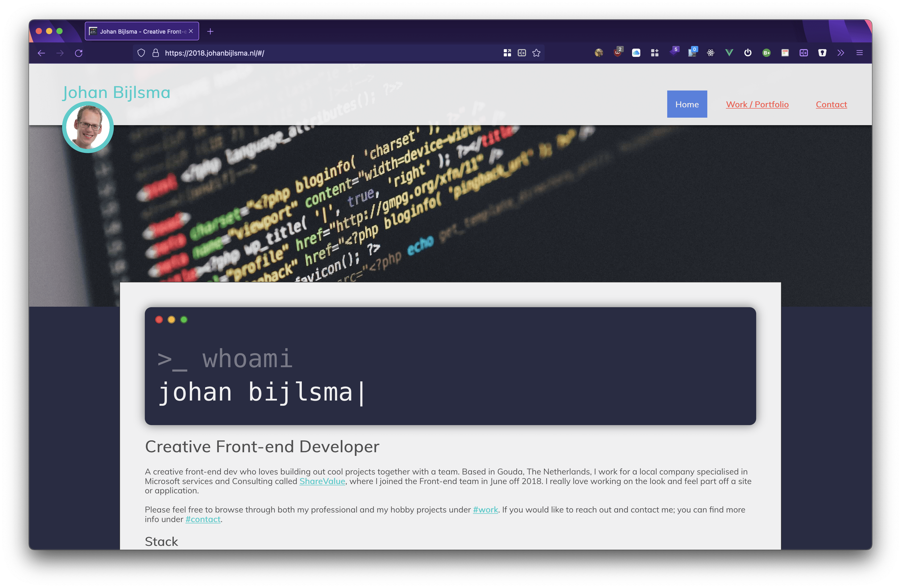The height and width of the screenshot is (588, 901).
Task: Click the terminal's green dot
Action: 184,320
